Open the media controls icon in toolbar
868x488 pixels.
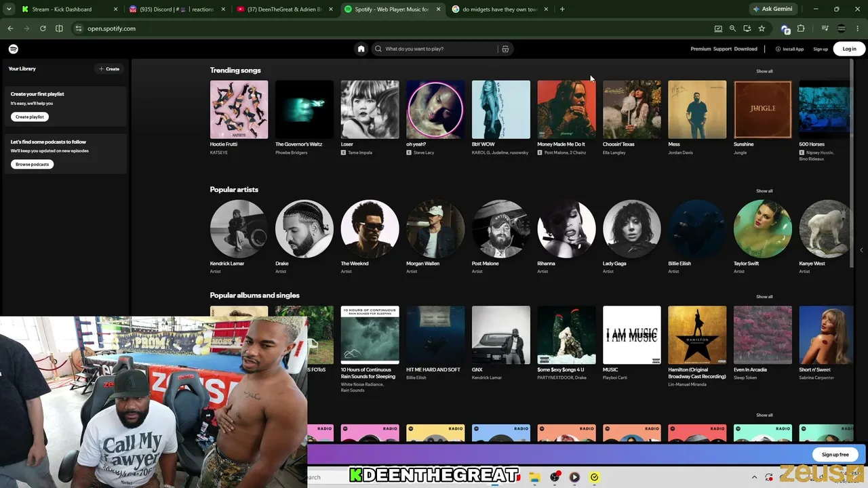pyautogui.click(x=825, y=28)
